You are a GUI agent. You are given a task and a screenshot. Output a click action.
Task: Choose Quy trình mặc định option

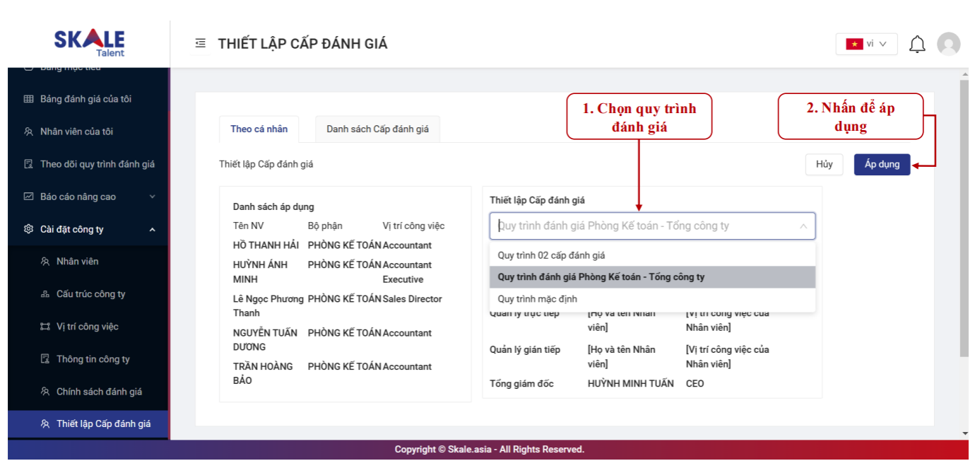pos(537,299)
